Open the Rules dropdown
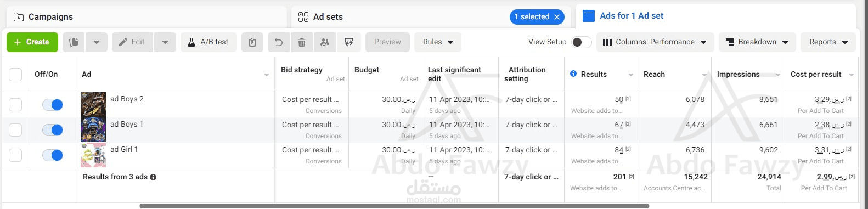This screenshot has height=209, width=868. click(438, 42)
